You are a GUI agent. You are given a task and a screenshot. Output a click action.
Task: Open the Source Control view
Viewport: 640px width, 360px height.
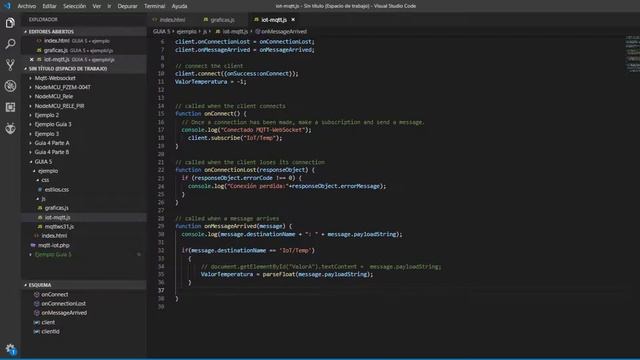click(x=10, y=64)
